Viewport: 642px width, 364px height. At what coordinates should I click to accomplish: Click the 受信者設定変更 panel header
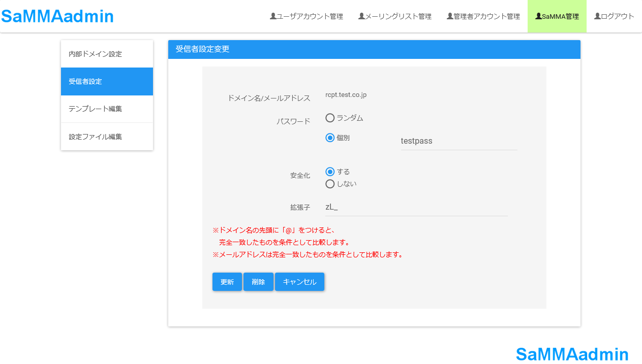tap(374, 49)
